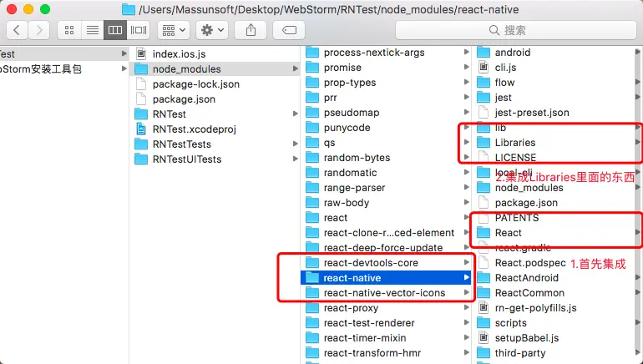Image resolution: width=643 pixels, height=364 pixels.
Task: Expand arrow beside RNTestTests
Action: coord(296,144)
